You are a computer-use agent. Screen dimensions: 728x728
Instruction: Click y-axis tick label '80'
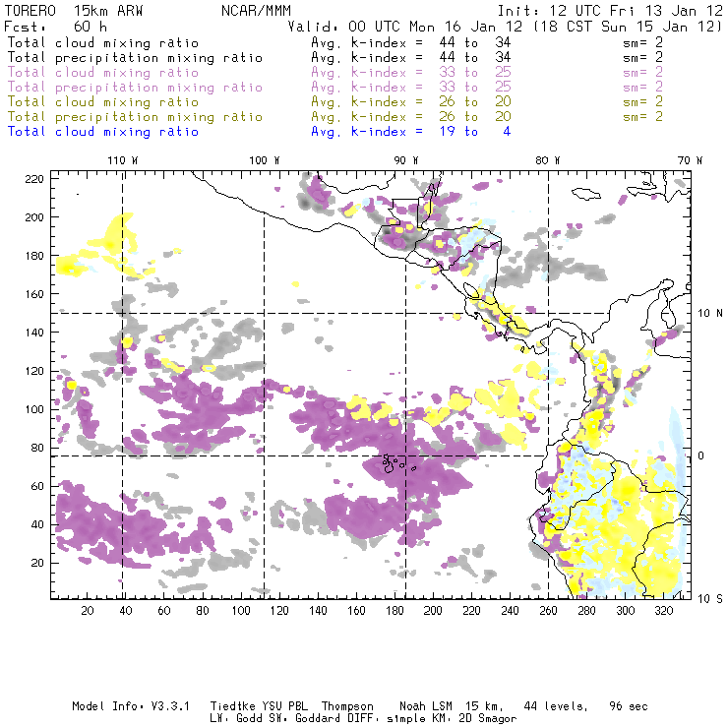point(37,448)
